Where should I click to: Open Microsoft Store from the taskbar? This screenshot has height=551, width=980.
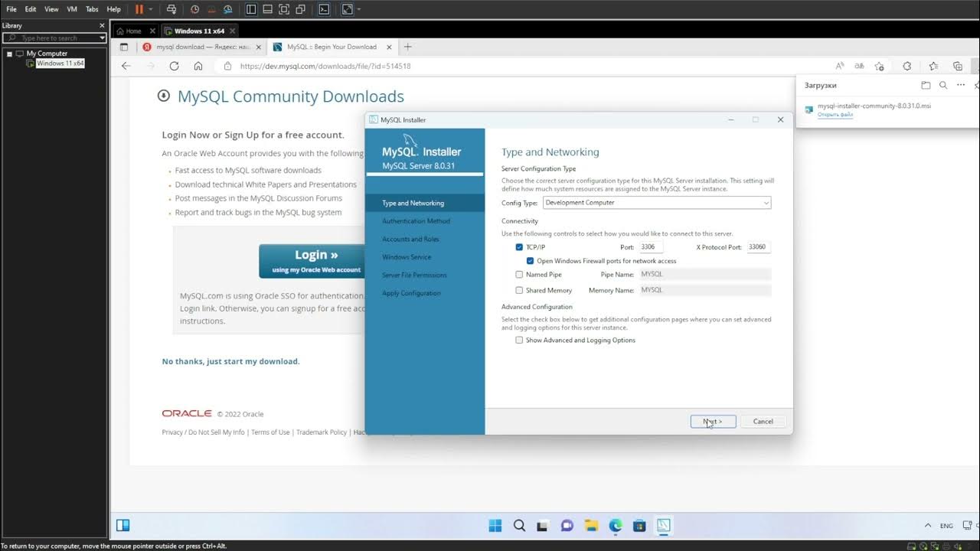coord(639,525)
